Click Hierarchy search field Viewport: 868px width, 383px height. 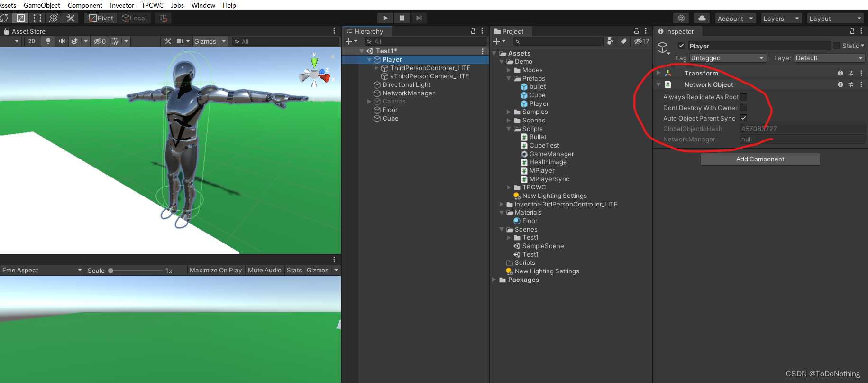[x=425, y=41]
